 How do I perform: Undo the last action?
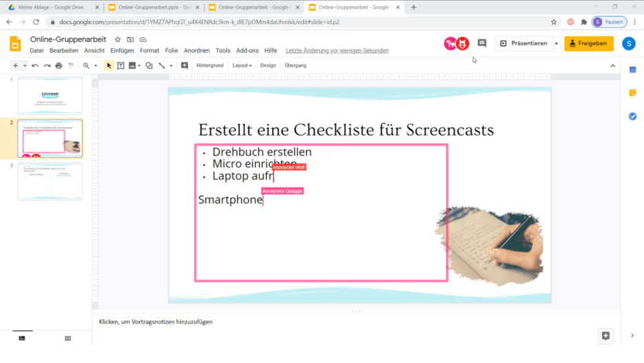[x=35, y=65]
